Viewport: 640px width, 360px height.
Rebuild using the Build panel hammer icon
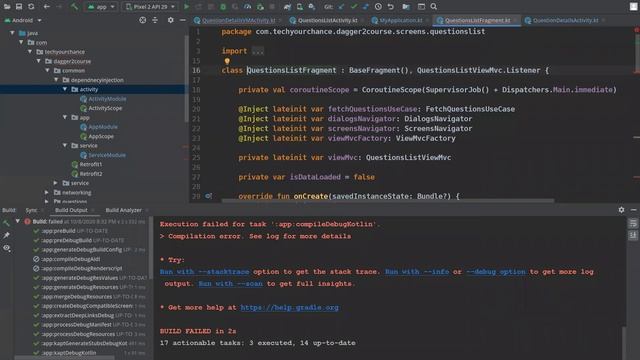pyautogui.click(x=7, y=222)
